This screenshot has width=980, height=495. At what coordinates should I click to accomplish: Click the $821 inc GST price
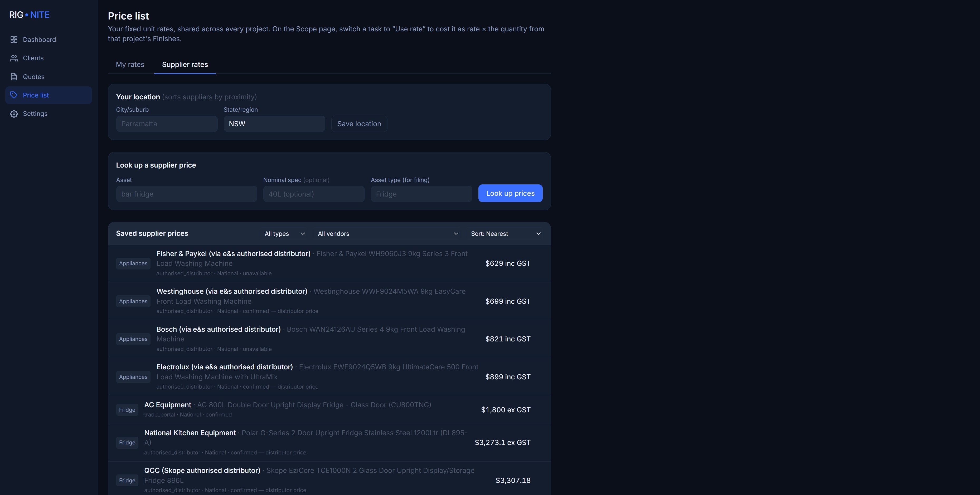pos(507,339)
